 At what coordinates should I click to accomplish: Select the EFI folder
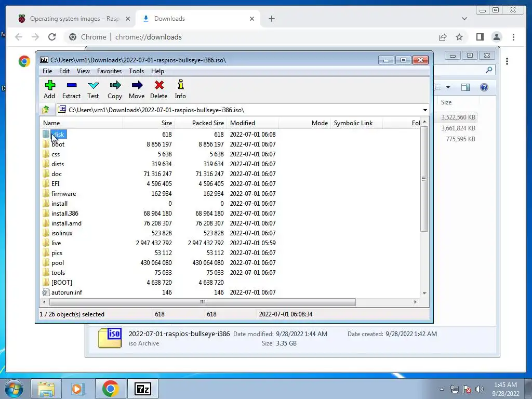pos(55,183)
